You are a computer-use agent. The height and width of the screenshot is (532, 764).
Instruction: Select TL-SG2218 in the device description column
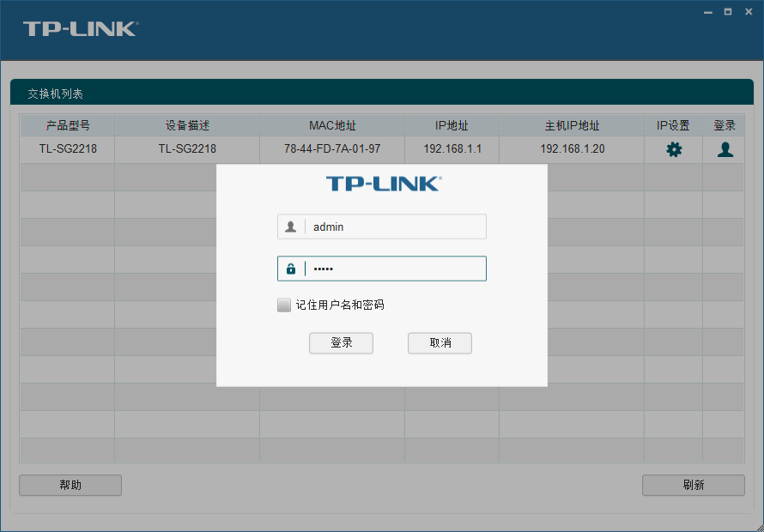[x=187, y=149]
